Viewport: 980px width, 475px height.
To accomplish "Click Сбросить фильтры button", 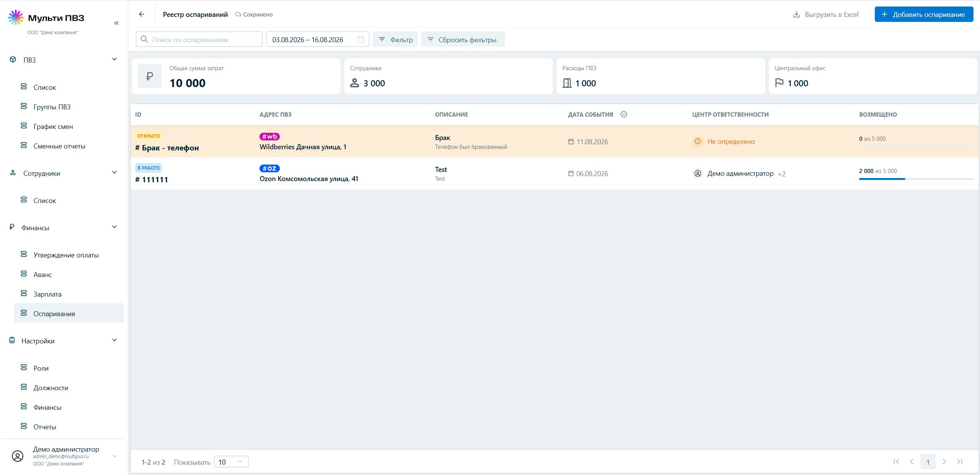I will pos(463,39).
